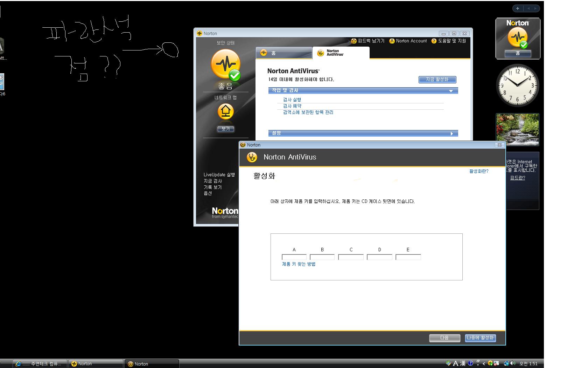Image resolution: width=588 pixels, height=368 pixels.
Task: Click the Norton Account link text
Action: click(x=411, y=41)
